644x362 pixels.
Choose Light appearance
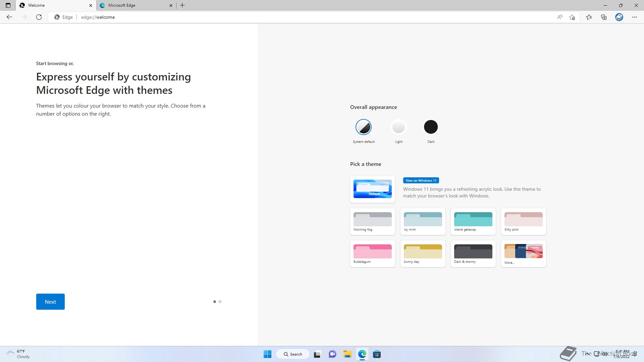click(399, 127)
